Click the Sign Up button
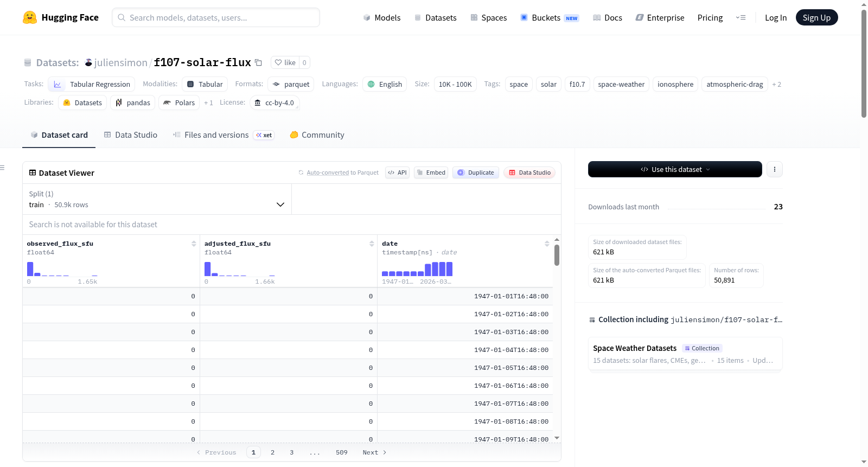868x467 pixels. [x=816, y=17]
